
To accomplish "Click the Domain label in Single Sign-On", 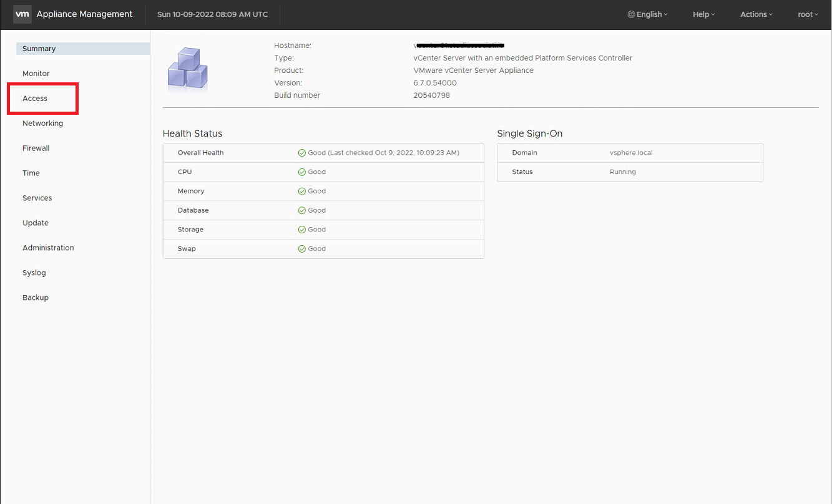I will [x=525, y=153].
